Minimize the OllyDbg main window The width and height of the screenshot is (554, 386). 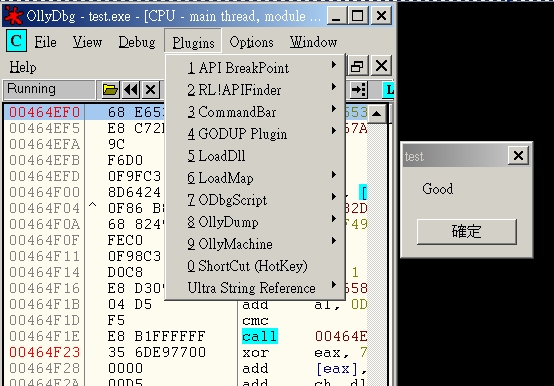tap(336, 16)
